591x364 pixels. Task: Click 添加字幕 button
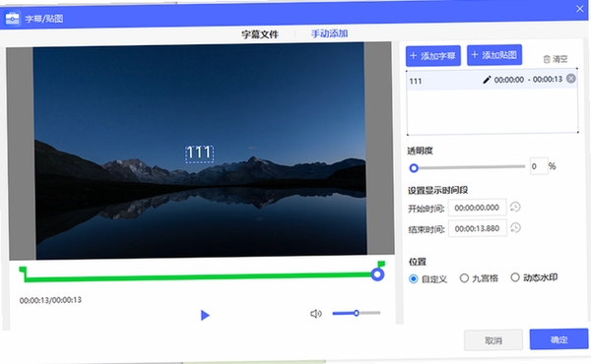[x=433, y=56]
